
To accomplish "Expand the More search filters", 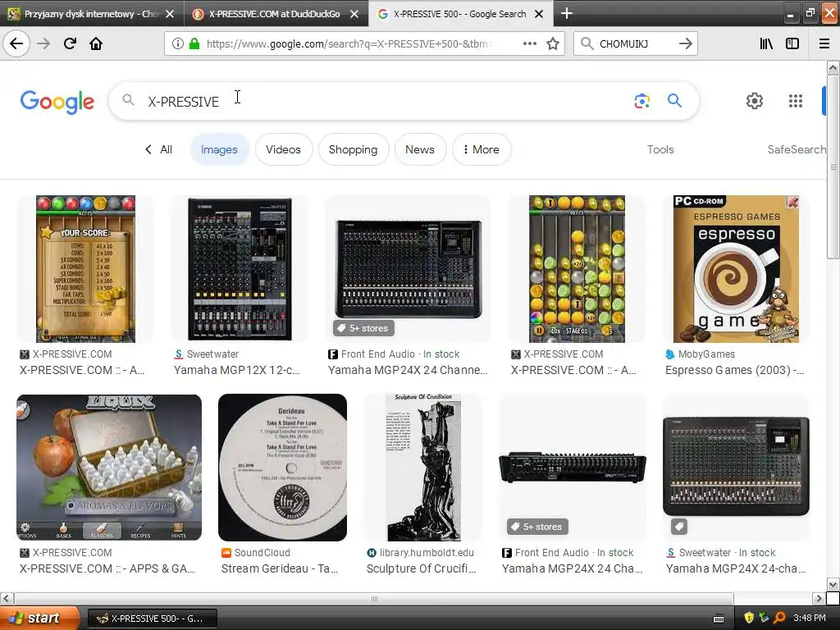I will coord(481,149).
